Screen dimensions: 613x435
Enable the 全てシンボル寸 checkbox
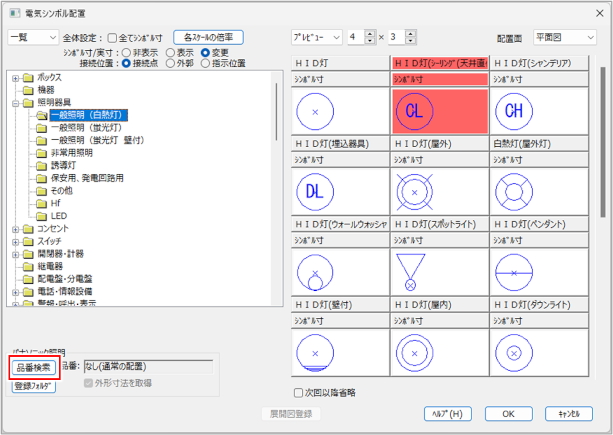coord(112,36)
